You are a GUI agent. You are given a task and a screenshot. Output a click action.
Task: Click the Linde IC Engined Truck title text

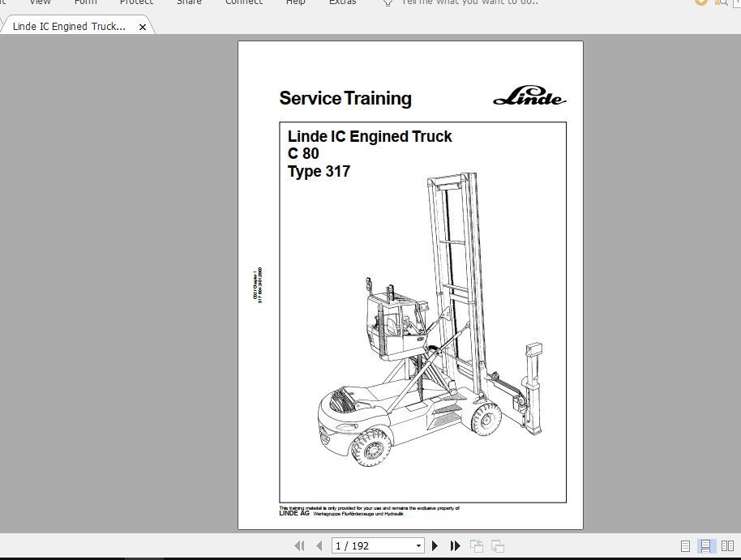coord(370,137)
